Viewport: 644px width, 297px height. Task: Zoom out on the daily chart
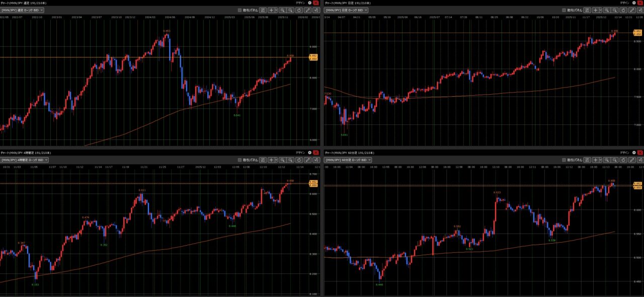tap(615, 10)
